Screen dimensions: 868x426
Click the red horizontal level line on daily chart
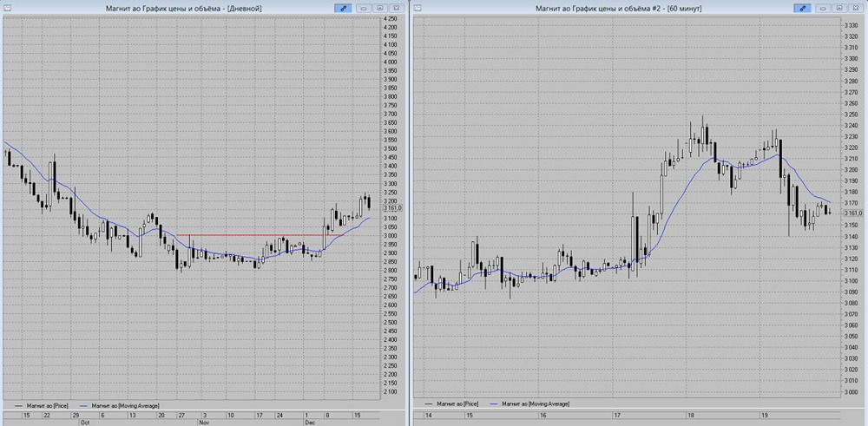pyautogui.click(x=260, y=235)
